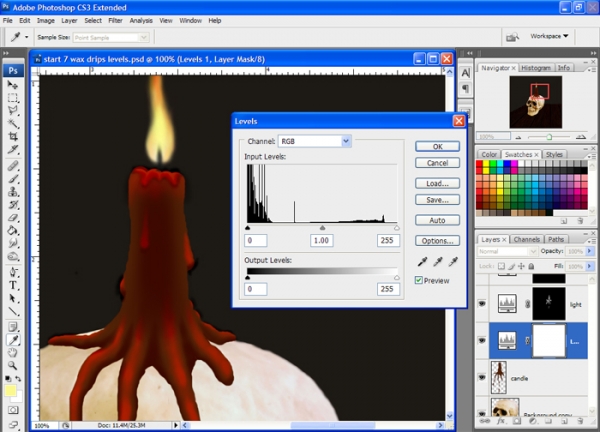Screen dimensions: 600x432
Task: Open the Filter menu
Action: coord(115,21)
